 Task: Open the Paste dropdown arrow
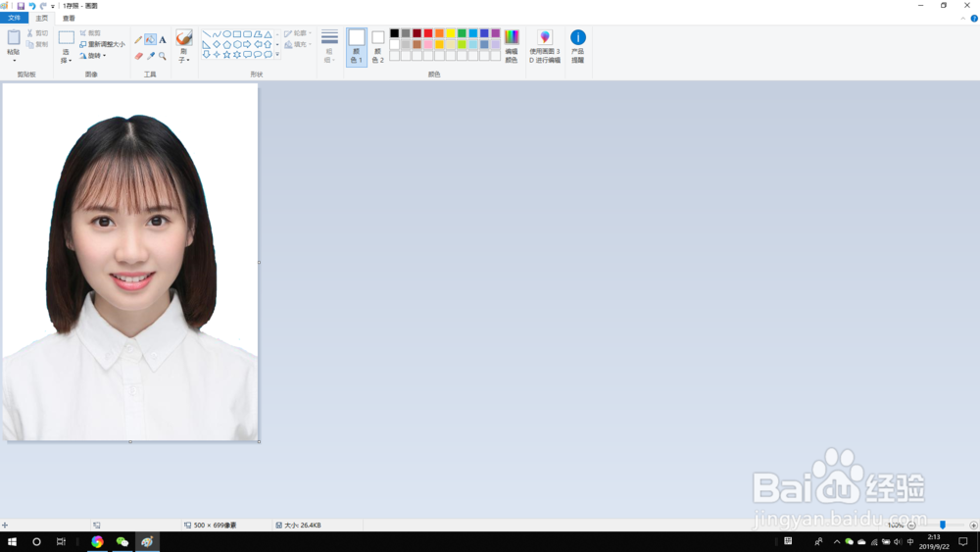[13, 61]
